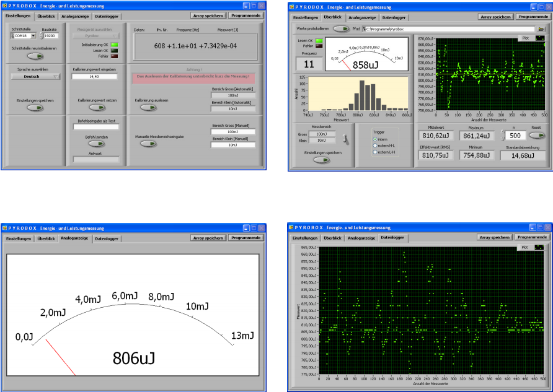Click the Baudrate field showing 19200
553x392 pixels.
(51, 35)
